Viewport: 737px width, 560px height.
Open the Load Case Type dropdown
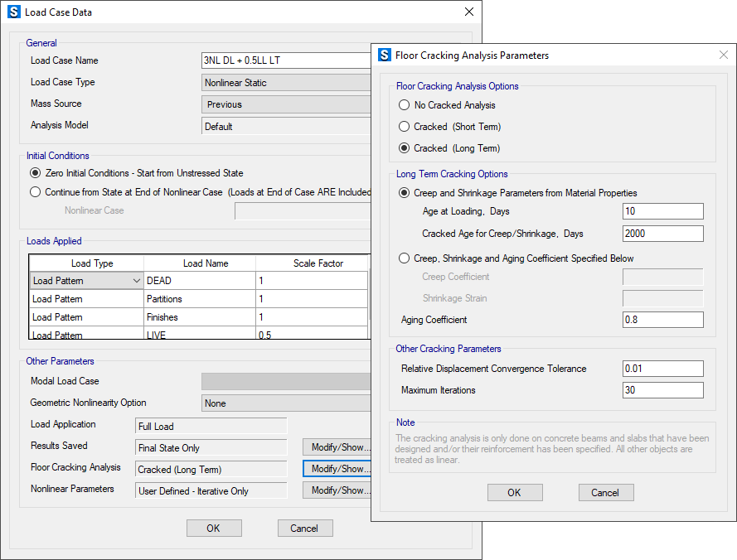pos(286,83)
